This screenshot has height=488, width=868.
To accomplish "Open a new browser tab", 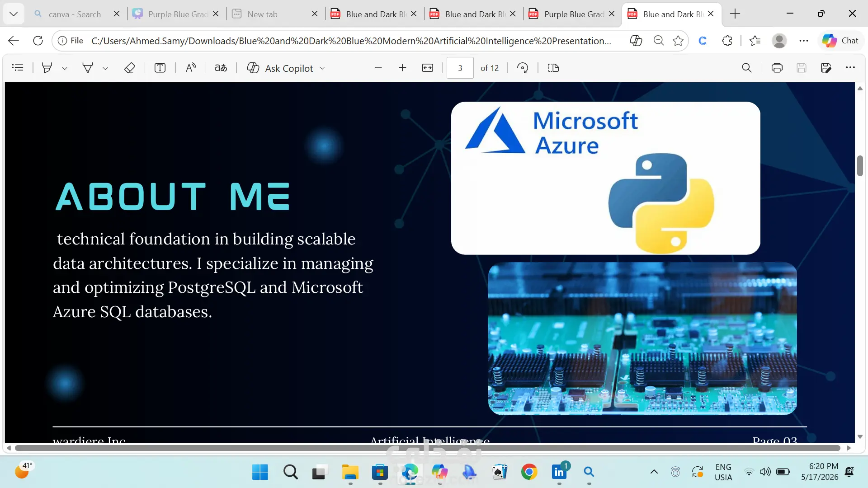I will [x=735, y=14].
